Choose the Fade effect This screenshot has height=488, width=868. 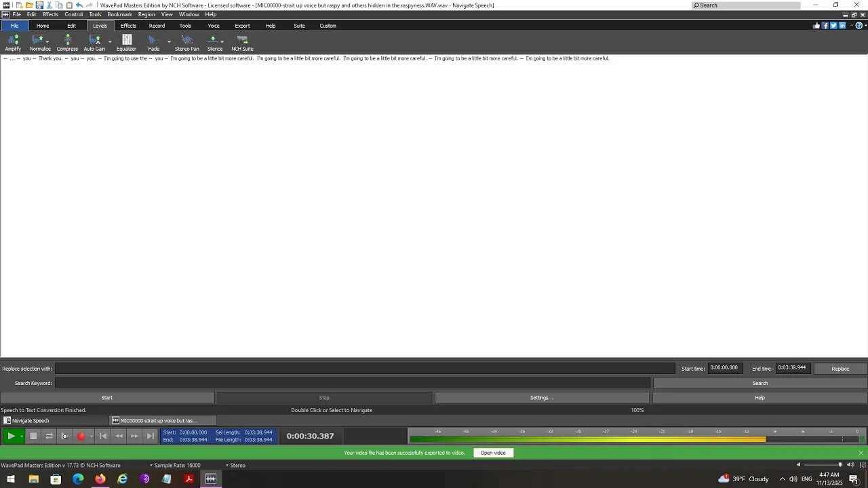[x=153, y=43]
